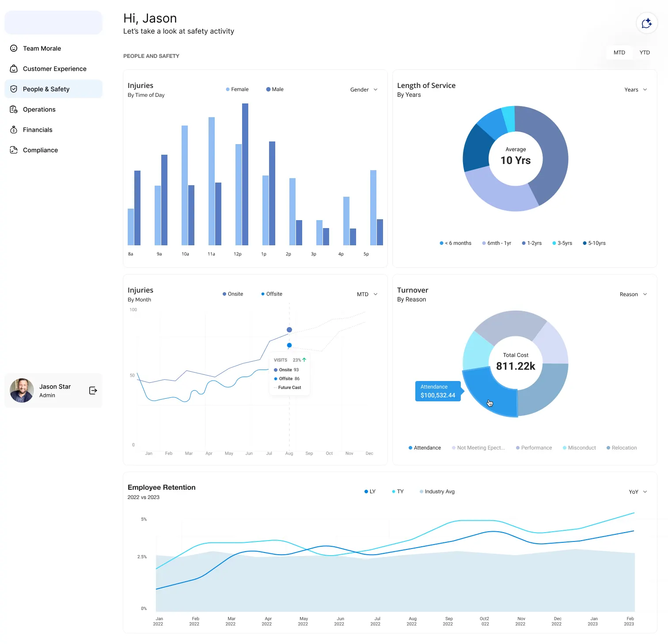This screenshot has height=644, width=668.
Task: Click the Team Morale smiley icon
Action: [x=14, y=48]
